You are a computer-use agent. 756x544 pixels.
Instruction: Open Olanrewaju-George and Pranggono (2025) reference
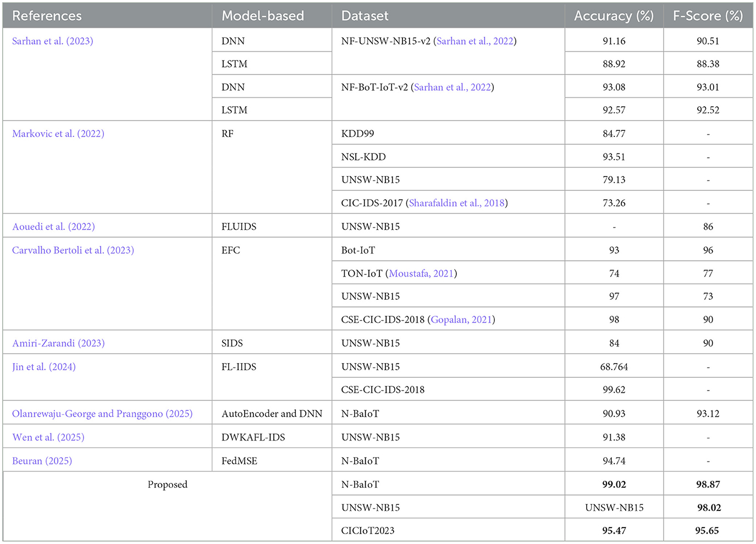tap(102, 414)
